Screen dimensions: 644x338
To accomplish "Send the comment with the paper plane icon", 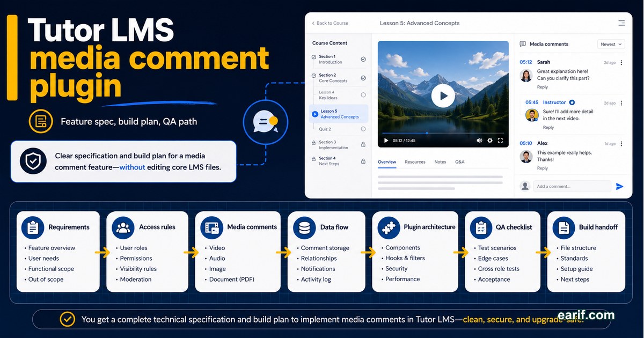I will click(x=619, y=186).
